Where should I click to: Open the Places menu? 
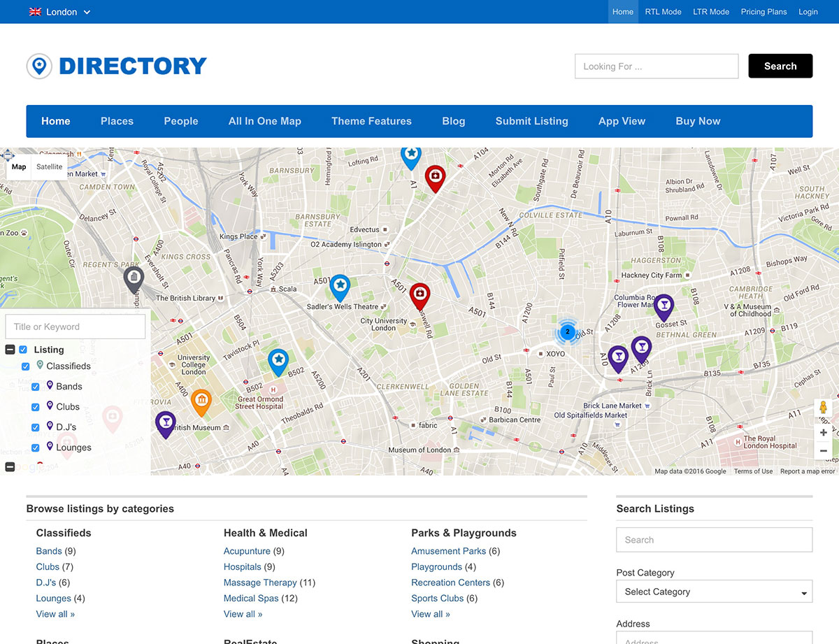[x=117, y=121]
